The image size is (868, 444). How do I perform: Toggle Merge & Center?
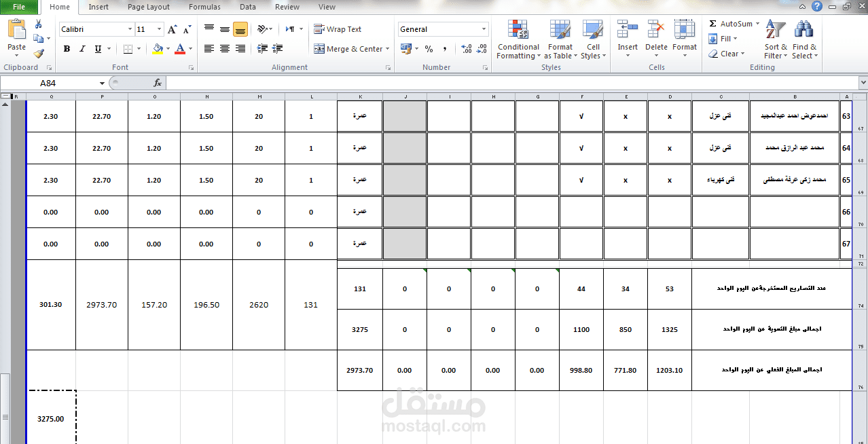(348, 49)
